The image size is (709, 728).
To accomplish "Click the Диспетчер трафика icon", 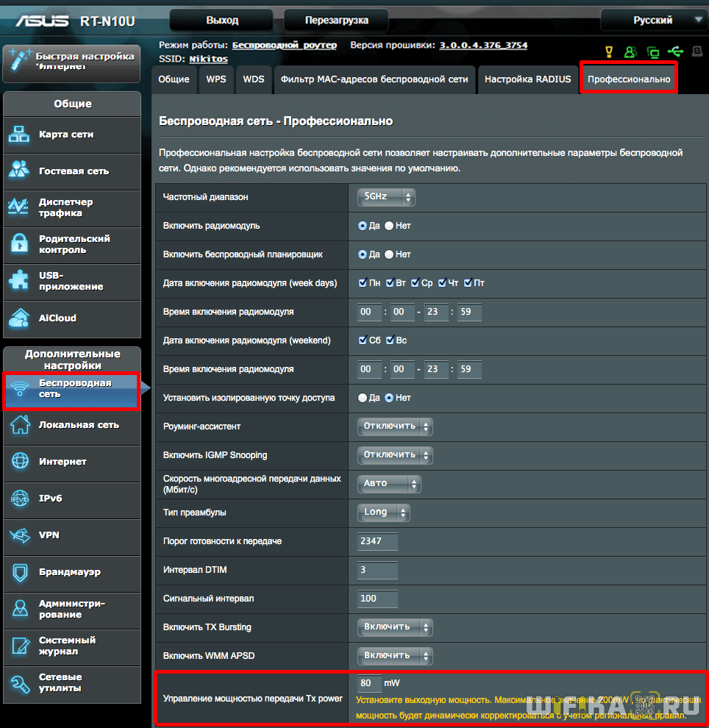I will (19, 207).
